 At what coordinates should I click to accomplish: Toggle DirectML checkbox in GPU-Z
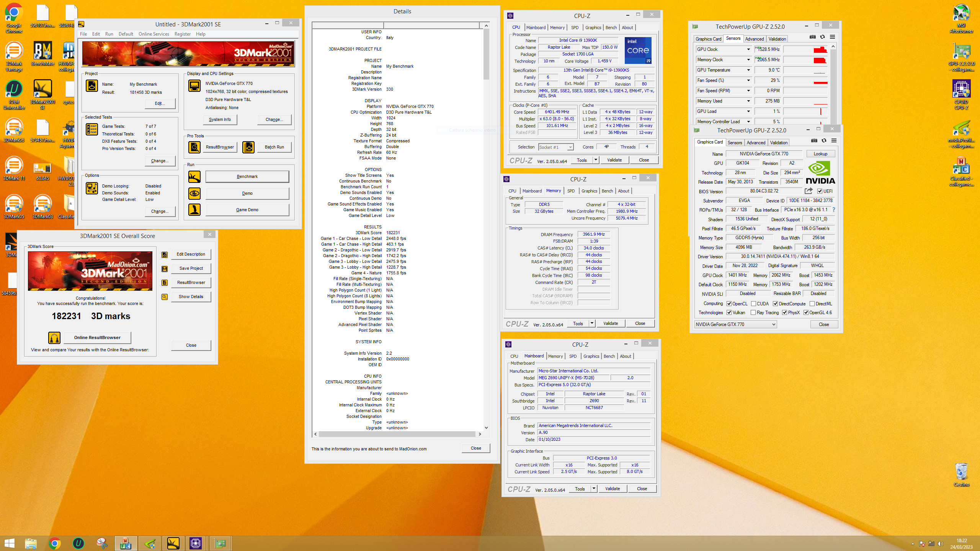click(812, 304)
